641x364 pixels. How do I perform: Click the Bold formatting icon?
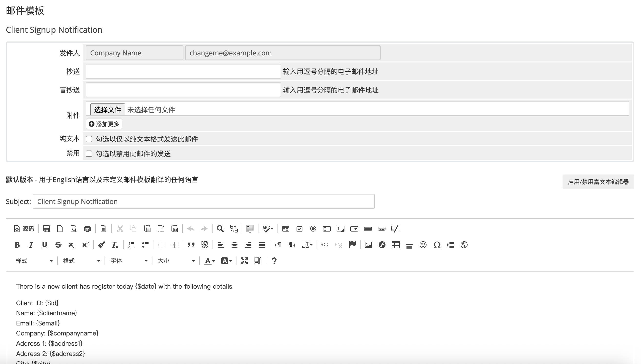click(x=17, y=245)
